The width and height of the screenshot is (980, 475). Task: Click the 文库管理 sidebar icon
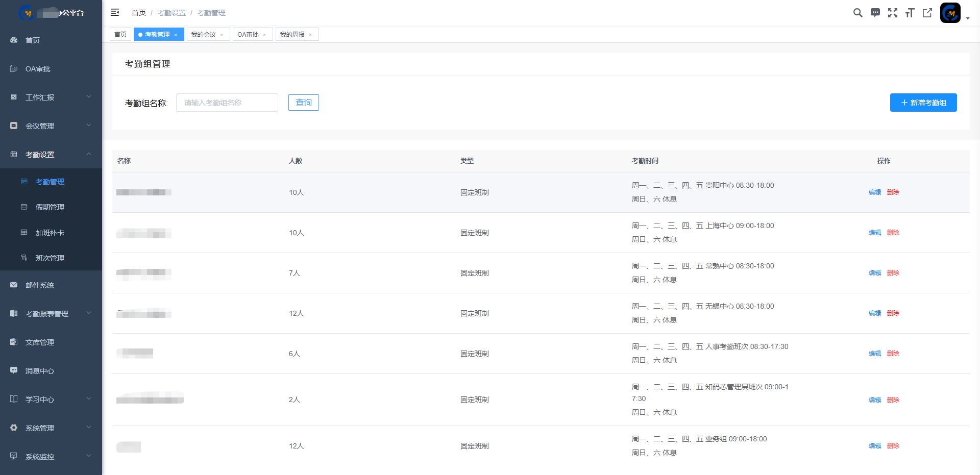[14, 342]
